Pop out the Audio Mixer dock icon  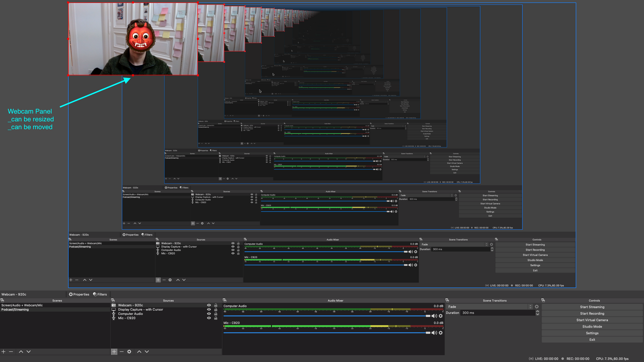pyautogui.click(x=224, y=300)
